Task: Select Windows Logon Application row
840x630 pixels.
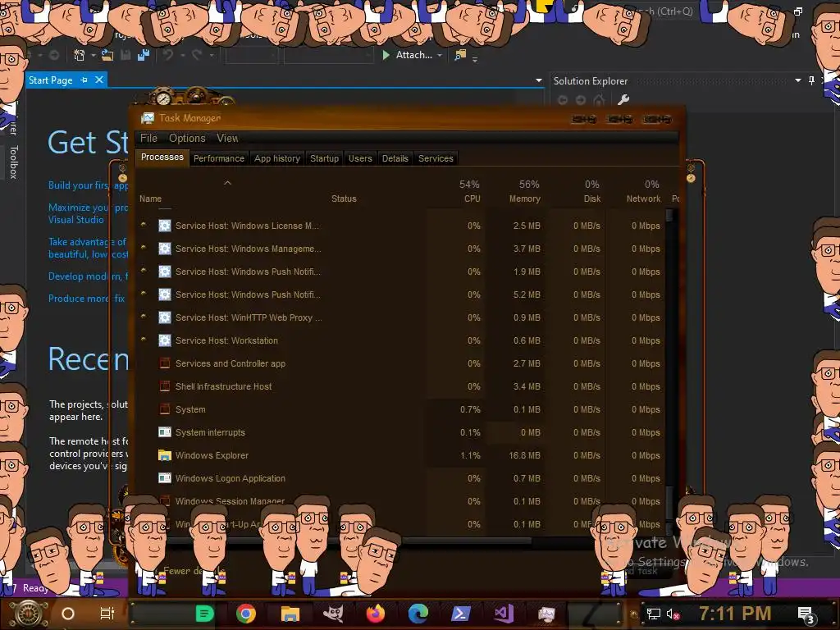Action: 400,478
